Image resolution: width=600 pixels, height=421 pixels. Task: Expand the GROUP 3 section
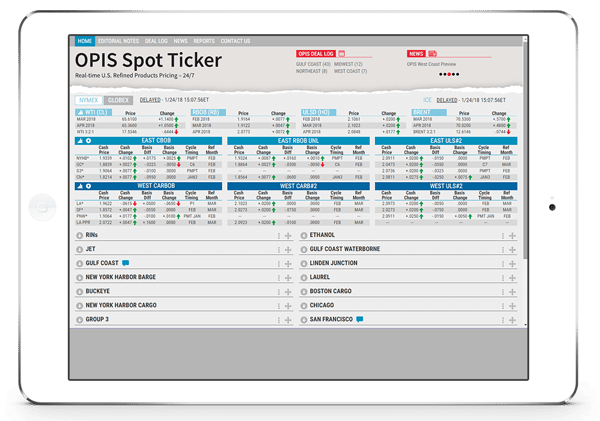pos(80,320)
